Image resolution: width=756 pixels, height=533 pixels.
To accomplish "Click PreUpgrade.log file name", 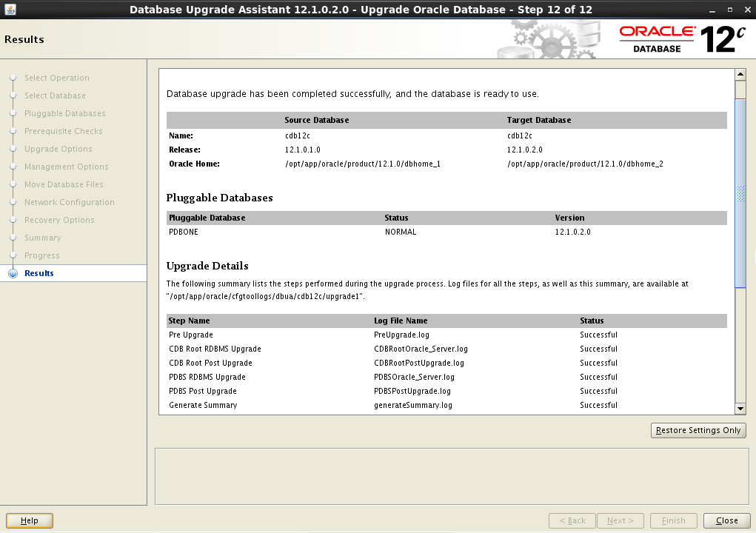I will tap(401, 335).
